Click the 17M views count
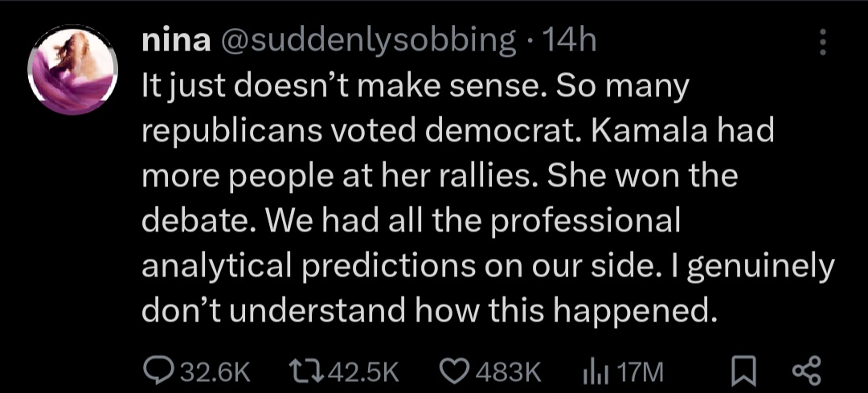The width and height of the screenshot is (868, 393). pos(641,372)
